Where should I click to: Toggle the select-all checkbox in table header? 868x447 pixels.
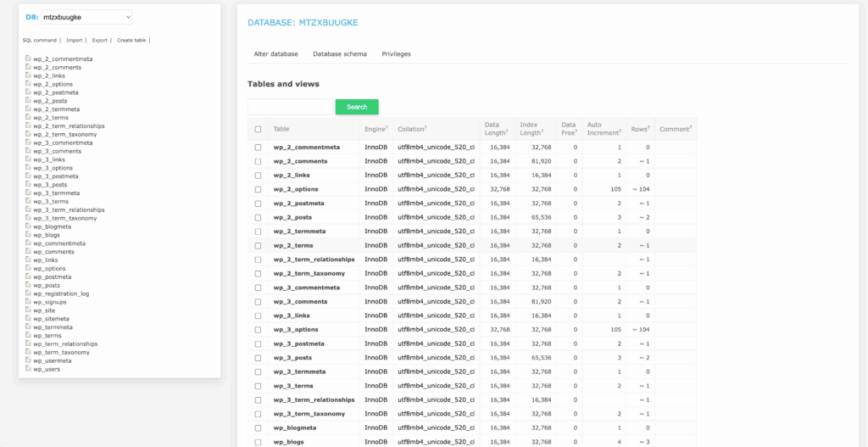pos(258,129)
